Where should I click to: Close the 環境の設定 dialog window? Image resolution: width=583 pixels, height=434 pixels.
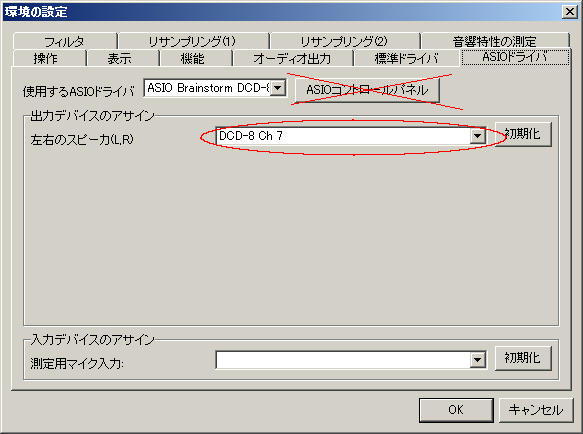pyautogui.click(x=570, y=12)
